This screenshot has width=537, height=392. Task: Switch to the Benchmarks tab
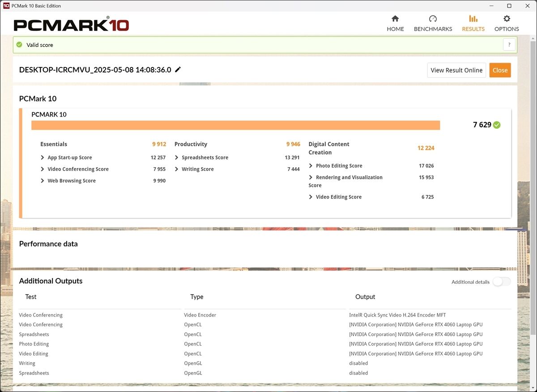coord(433,24)
